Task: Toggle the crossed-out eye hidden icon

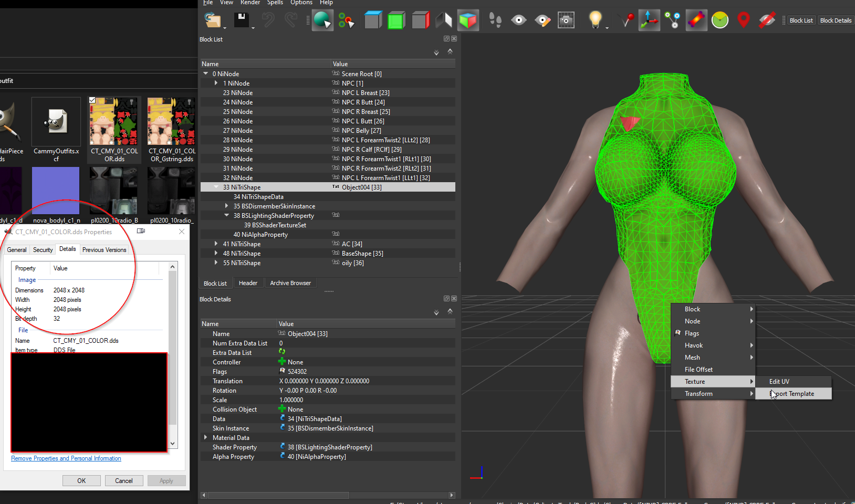Action: 767,20
